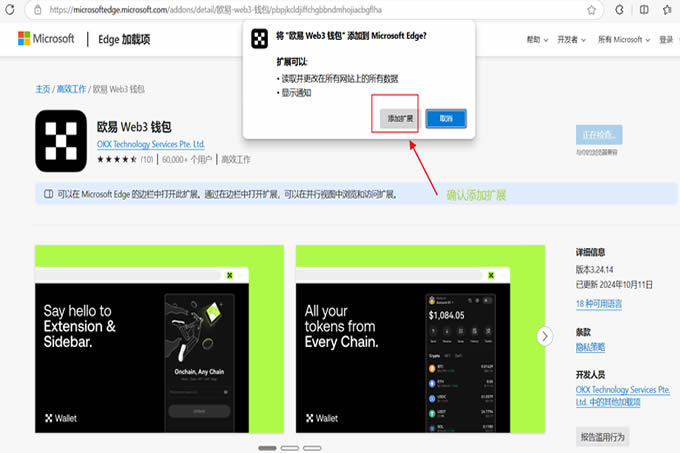Viewport: 680px width, 453px height.
Task: Open Edge 加载项 home title
Action: coord(124,39)
